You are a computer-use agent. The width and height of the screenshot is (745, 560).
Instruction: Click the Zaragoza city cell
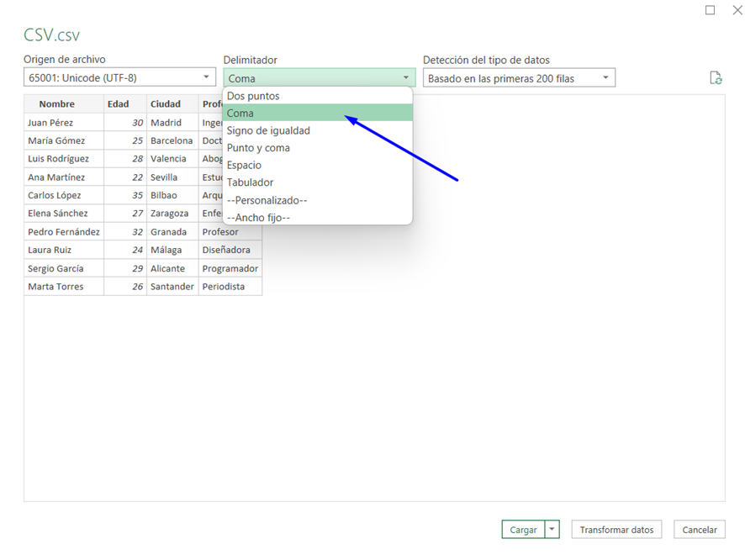tap(172, 214)
